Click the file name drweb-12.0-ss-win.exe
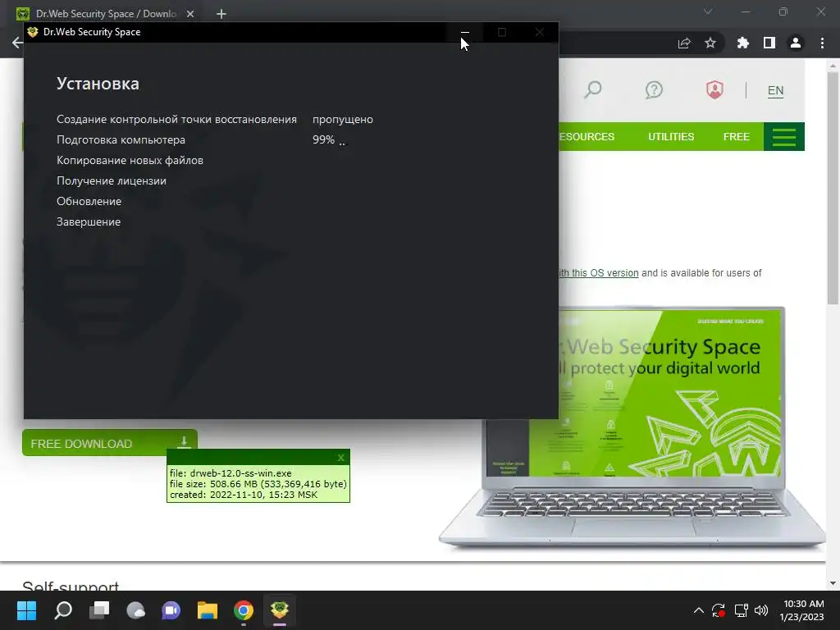The image size is (840, 630). pos(241,473)
